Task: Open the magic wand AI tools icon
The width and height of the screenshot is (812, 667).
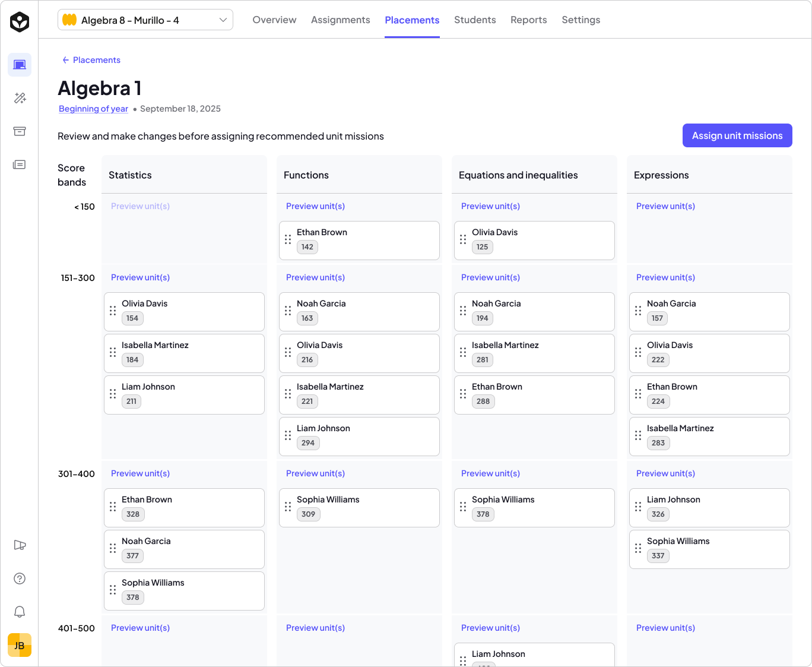Action: (20, 98)
